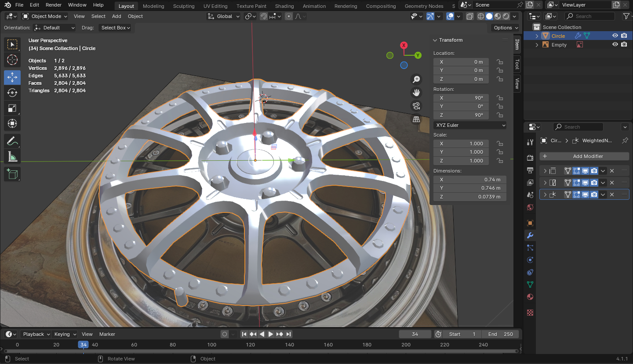Open the Options dropdown in the viewport
The height and width of the screenshot is (364, 633).
(x=506, y=28)
